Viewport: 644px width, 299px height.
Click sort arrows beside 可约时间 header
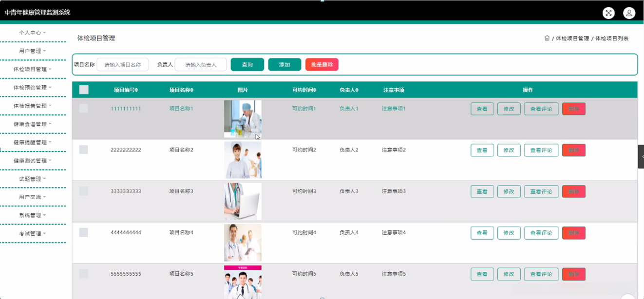[315, 90]
